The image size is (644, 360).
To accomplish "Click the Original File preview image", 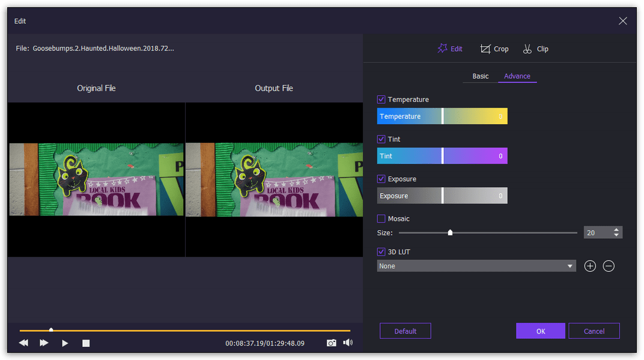I will click(x=97, y=179).
